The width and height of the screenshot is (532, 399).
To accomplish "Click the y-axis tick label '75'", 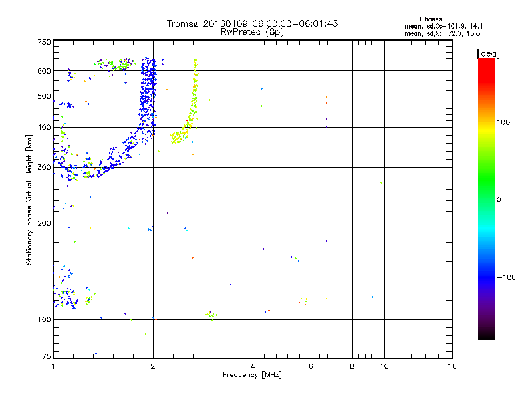I will 47,356.
